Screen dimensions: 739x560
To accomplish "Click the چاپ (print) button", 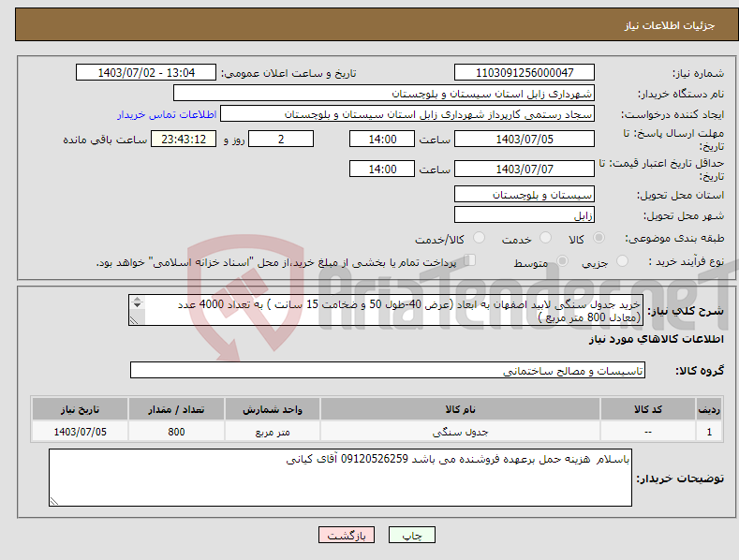I will click(x=411, y=535).
